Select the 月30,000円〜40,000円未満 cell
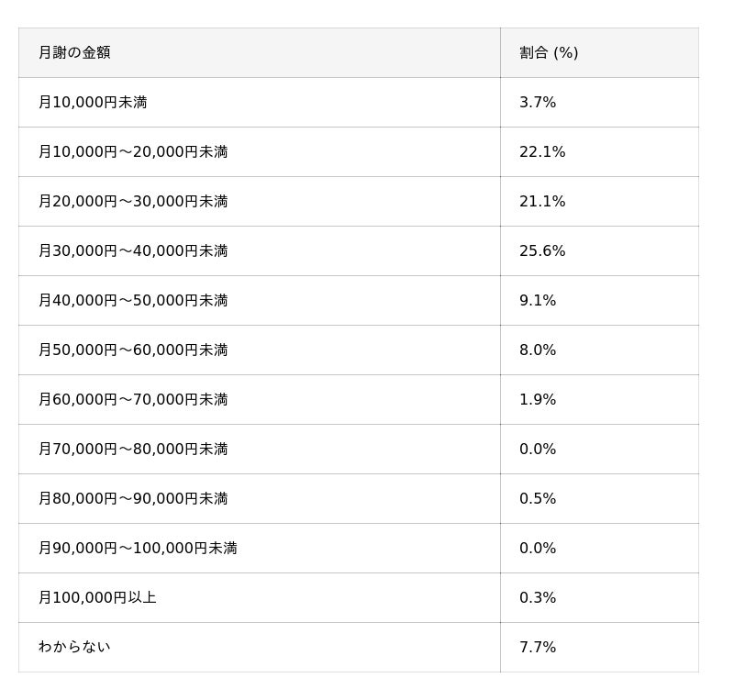The image size is (734, 700). 133,250
